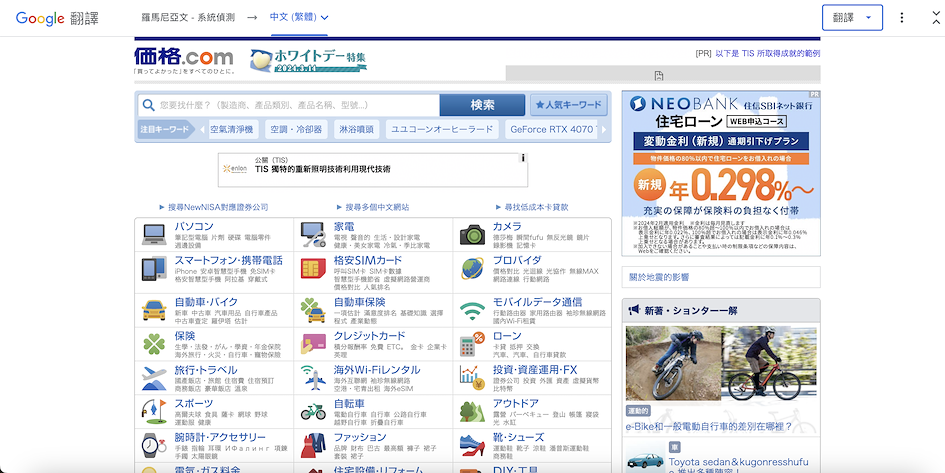Open the スマートフォン・携帯電話 category heading
The width and height of the screenshot is (945, 473).
[228, 260]
